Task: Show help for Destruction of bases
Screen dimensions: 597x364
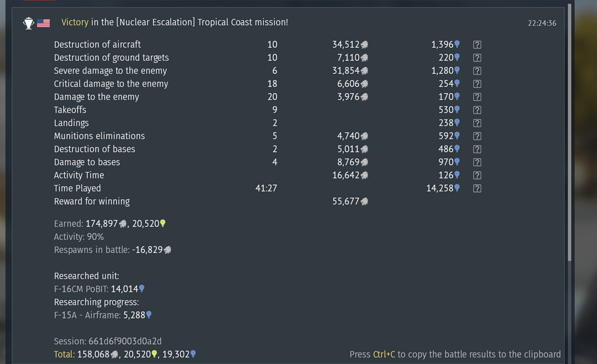Action: click(x=477, y=149)
